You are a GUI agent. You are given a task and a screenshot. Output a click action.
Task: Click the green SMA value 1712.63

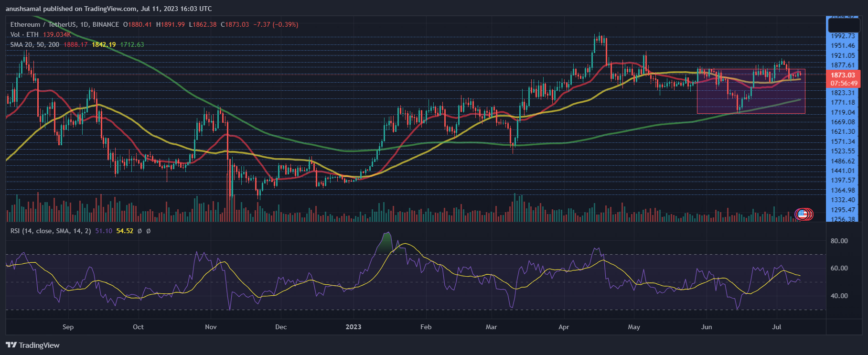[x=132, y=44]
